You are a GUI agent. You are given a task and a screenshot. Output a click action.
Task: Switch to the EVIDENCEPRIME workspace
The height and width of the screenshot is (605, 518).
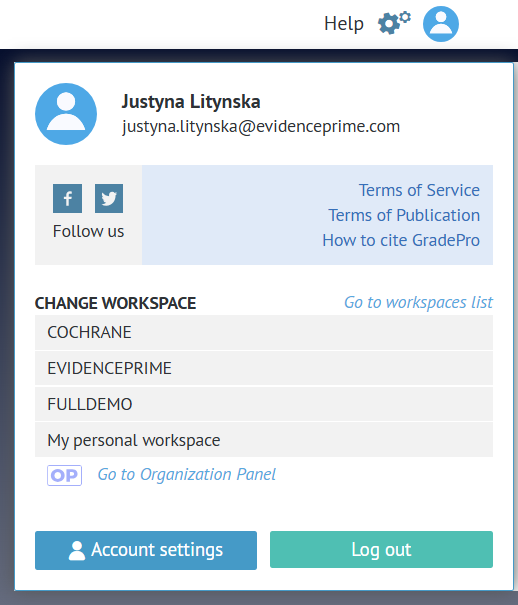[264, 368]
